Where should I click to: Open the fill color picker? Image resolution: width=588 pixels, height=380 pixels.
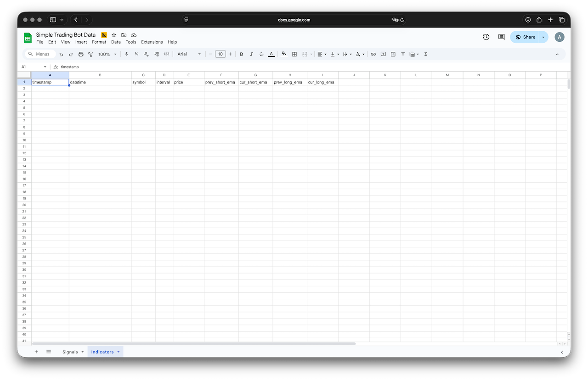pyautogui.click(x=283, y=54)
